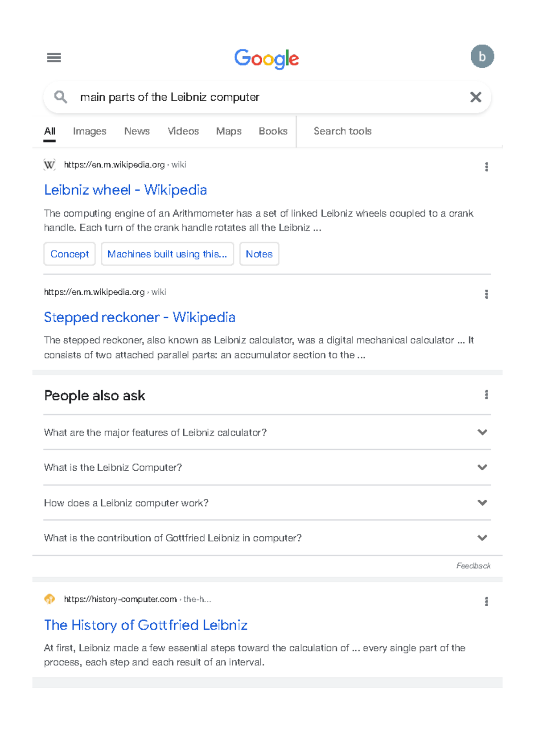Switch to the Images tab

click(90, 131)
